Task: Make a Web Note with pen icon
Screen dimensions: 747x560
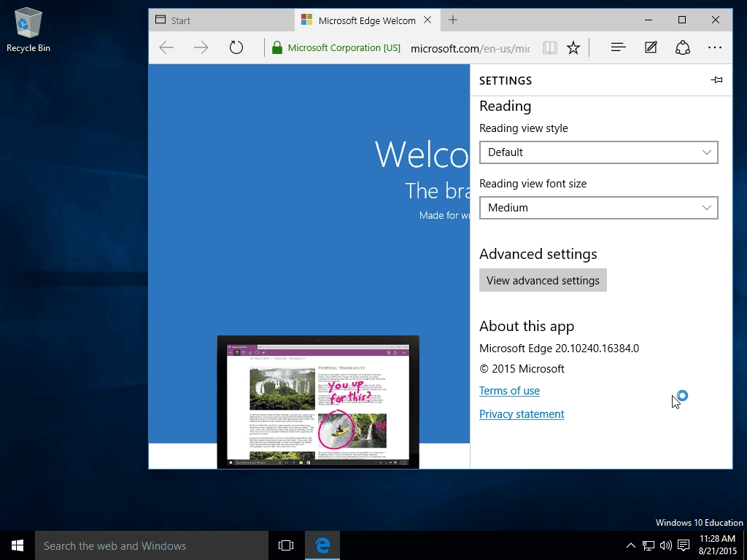Action: [651, 47]
